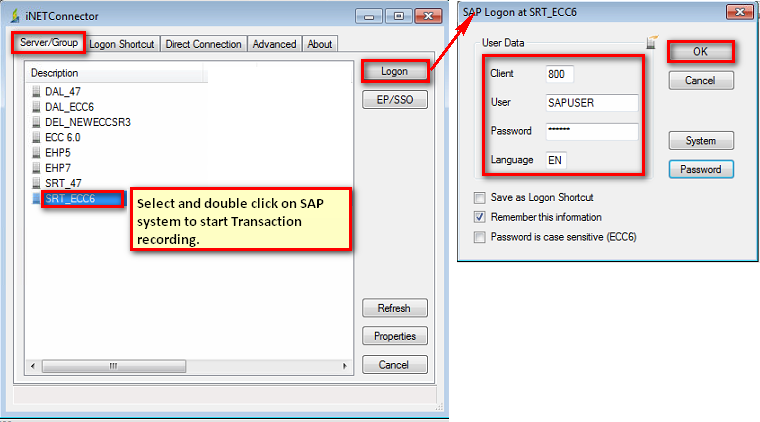Click the server icon next to DAL_47
This screenshot has height=422, width=760.
click(x=36, y=92)
